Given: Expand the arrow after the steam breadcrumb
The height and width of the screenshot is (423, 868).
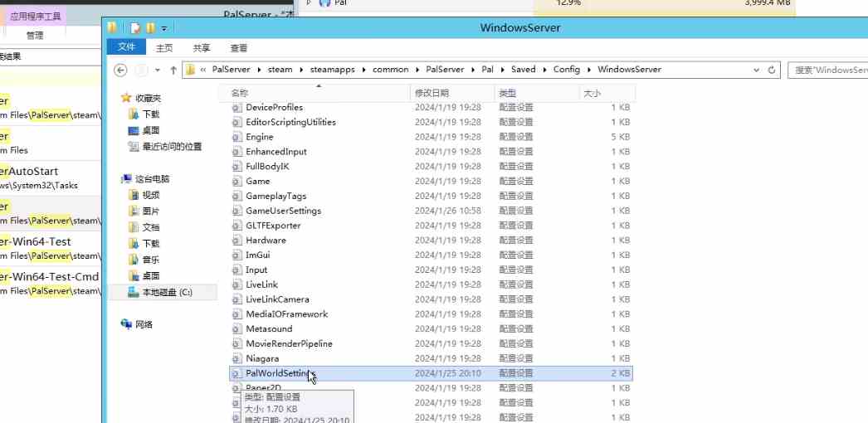Looking at the screenshot, I should (301, 70).
